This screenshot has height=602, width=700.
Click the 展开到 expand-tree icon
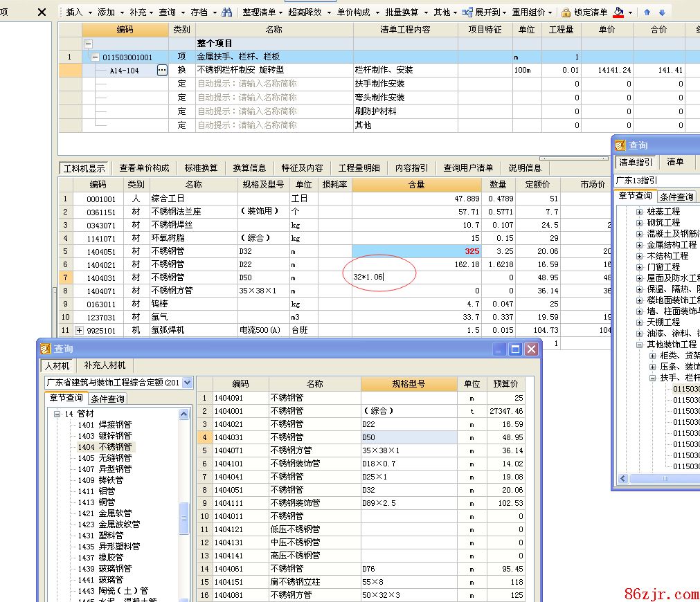[467, 12]
